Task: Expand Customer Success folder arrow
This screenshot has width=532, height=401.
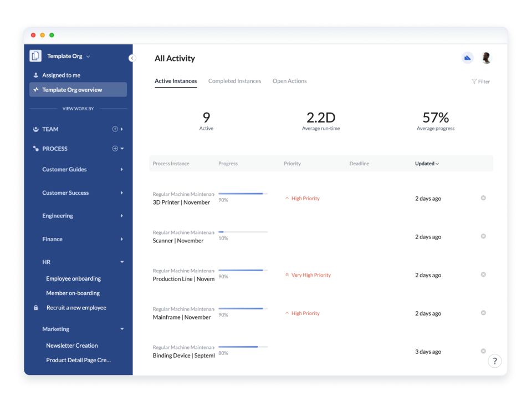Action: click(x=122, y=192)
